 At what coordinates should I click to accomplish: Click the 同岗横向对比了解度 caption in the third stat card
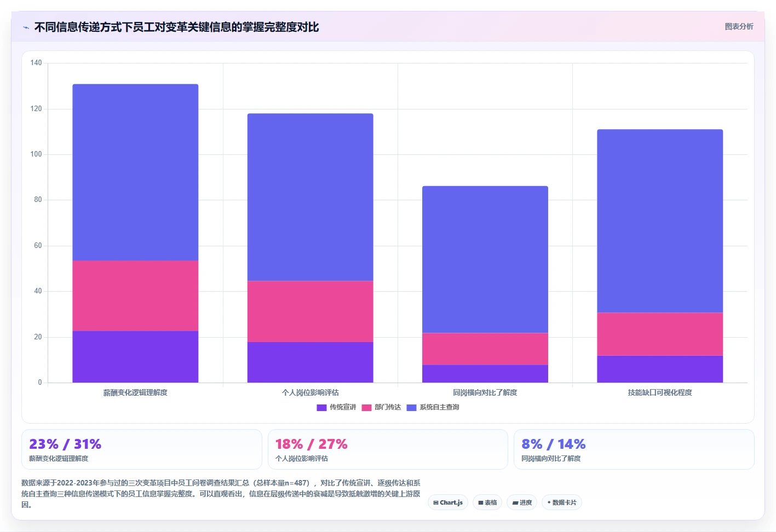551,459
